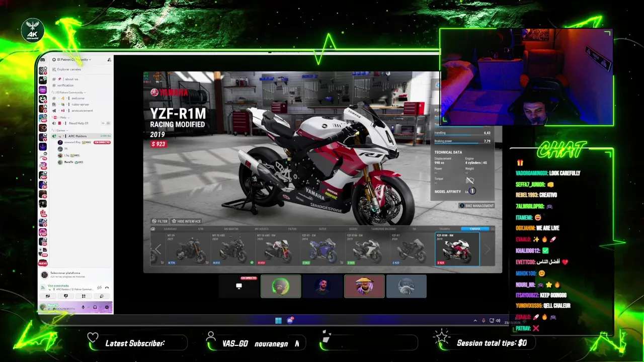This screenshot has height=362, width=644.
Task: Toggle Hide Interface in the game
Action: point(186,221)
